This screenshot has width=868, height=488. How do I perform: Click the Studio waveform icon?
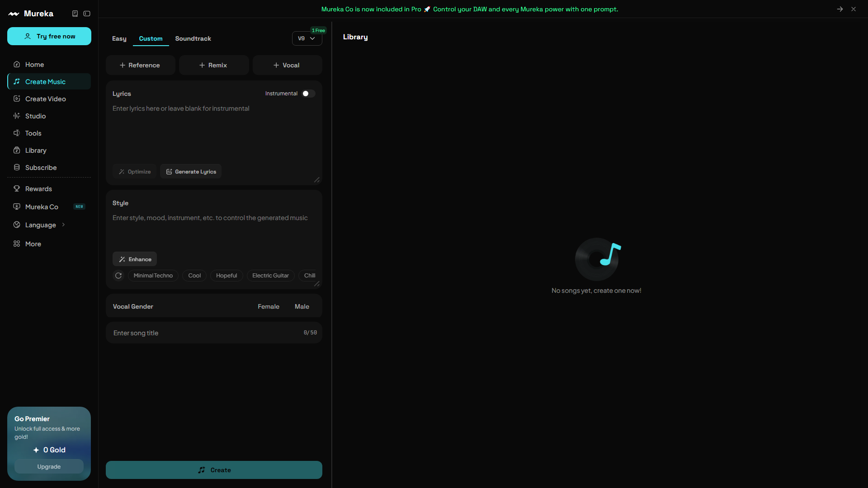click(17, 116)
